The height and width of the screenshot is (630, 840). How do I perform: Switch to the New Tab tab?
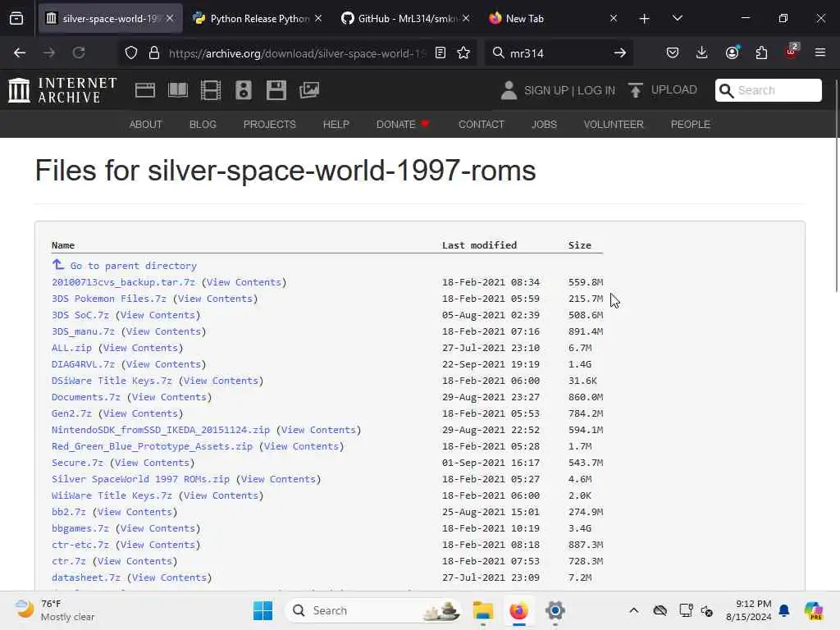pyautogui.click(x=553, y=19)
